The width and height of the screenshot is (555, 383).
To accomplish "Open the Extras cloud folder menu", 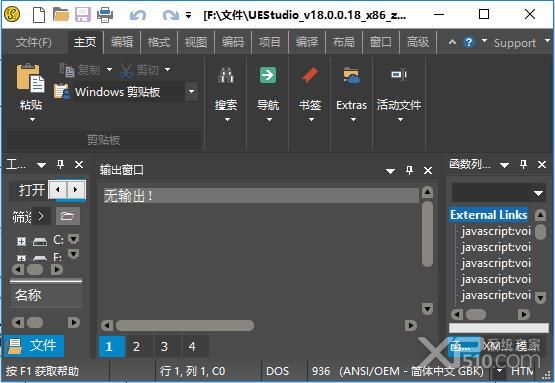I will coord(351,94).
